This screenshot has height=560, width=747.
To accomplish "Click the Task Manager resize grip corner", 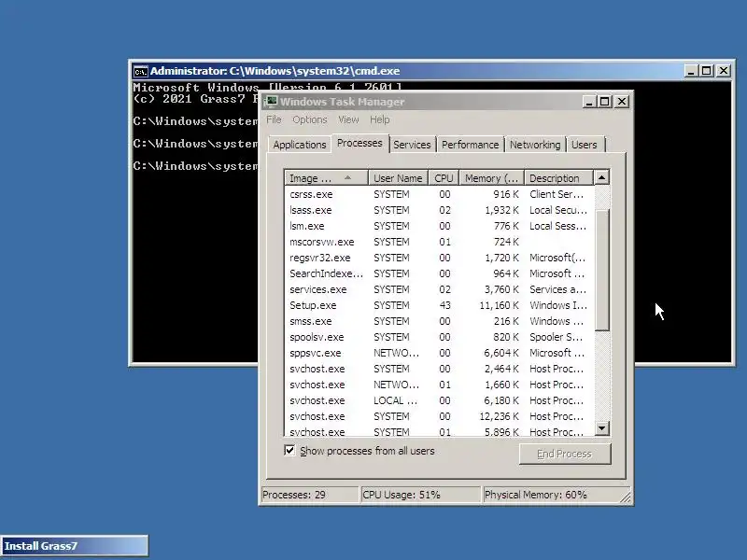I will point(626,497).
